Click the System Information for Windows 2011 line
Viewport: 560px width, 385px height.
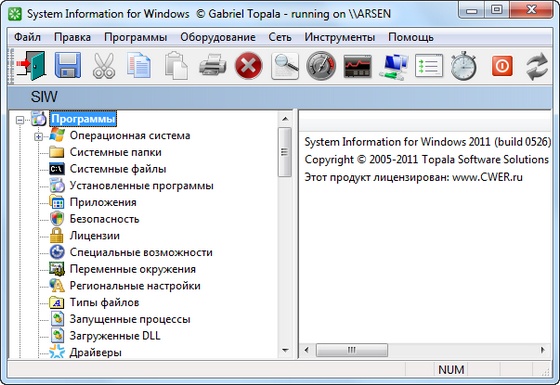coord(428,142)
